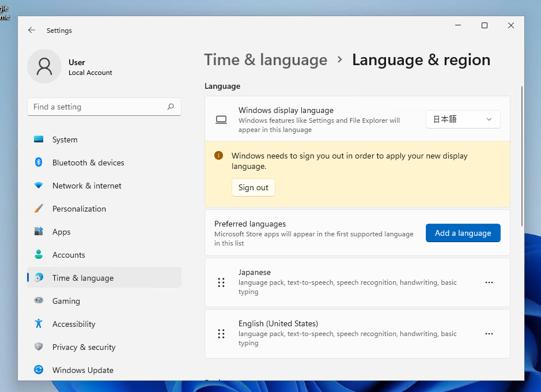
Task: Click the drag handle beside Japanese
Action: pyautogui.click(x=221, y=282)
